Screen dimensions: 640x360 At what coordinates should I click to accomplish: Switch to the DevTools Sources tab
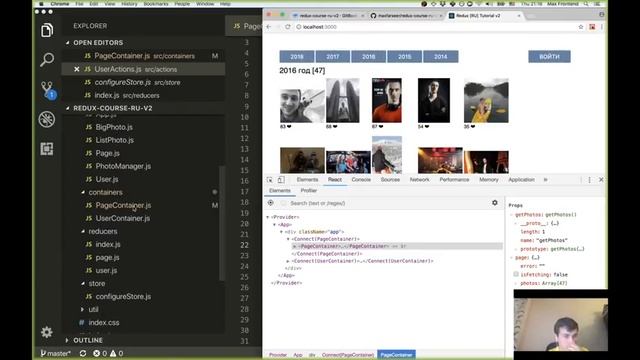pos(390,180)
